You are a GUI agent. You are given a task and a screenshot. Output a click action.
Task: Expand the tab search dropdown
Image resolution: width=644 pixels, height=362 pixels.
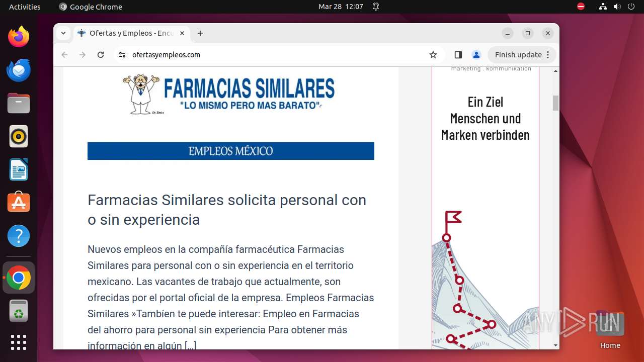pyautogui.click(x=63, y=33)
